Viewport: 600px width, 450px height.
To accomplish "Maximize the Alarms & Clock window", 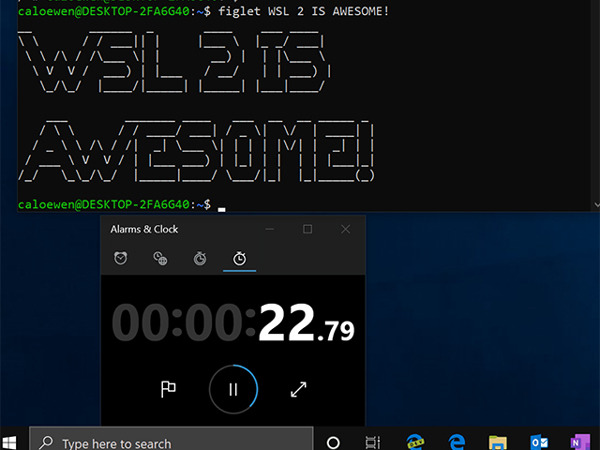I will [308, 229].
